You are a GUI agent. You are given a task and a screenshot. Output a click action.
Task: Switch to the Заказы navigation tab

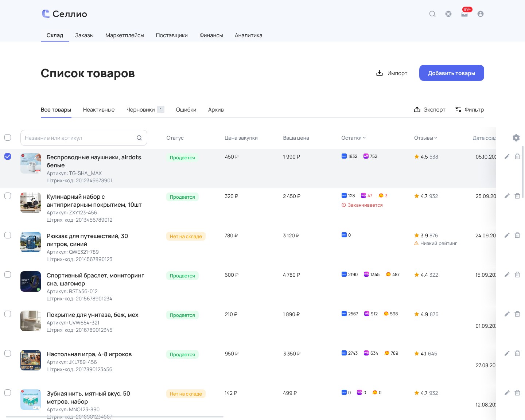[84, 35]
